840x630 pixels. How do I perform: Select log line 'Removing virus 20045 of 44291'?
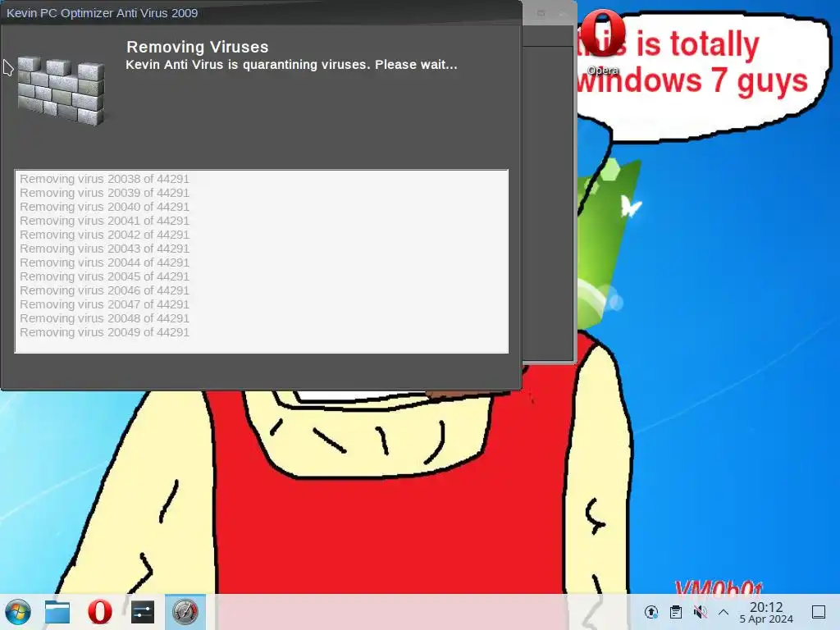(104, 276)
